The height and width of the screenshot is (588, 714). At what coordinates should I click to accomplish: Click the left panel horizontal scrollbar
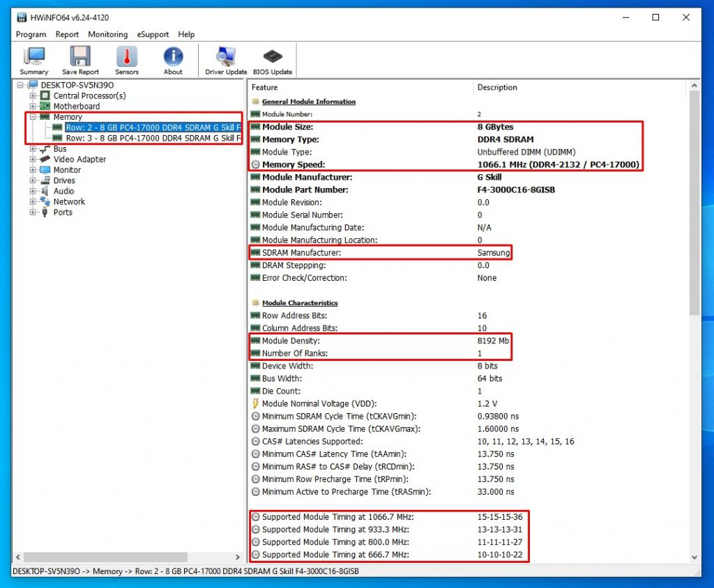[105, 557]
